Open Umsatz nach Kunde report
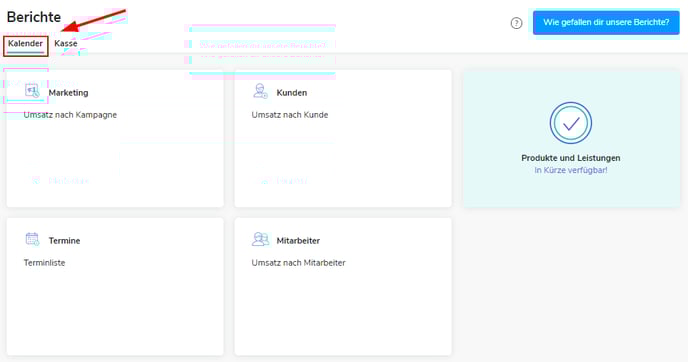Image resolution: width=688 pixels, height=362 pixels. [290, 115]
